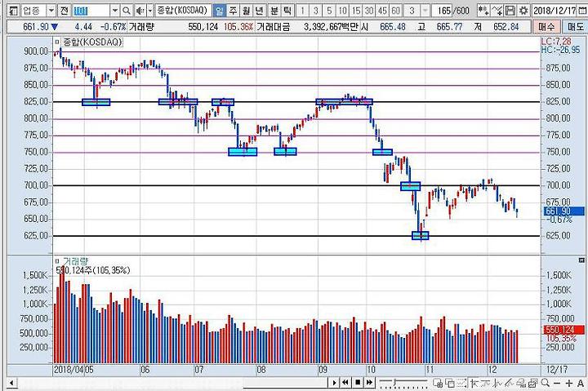
Task: Click the crosshair line tool icon
Action: [x=497, y=383]
